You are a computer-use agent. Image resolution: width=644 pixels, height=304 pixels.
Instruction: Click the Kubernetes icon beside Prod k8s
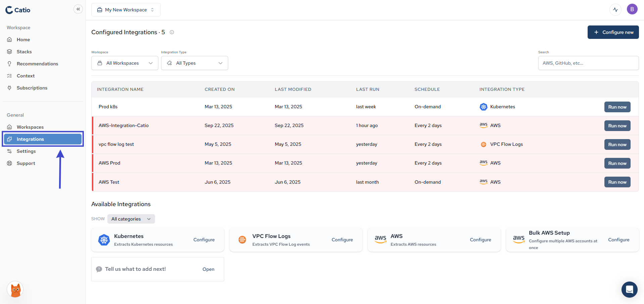[x=483, y=107]
